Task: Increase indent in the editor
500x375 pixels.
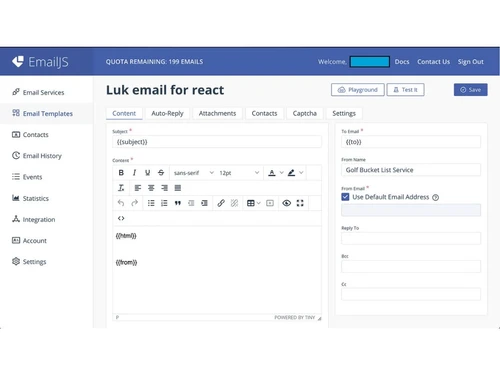Action: click(x=204, y=203)
